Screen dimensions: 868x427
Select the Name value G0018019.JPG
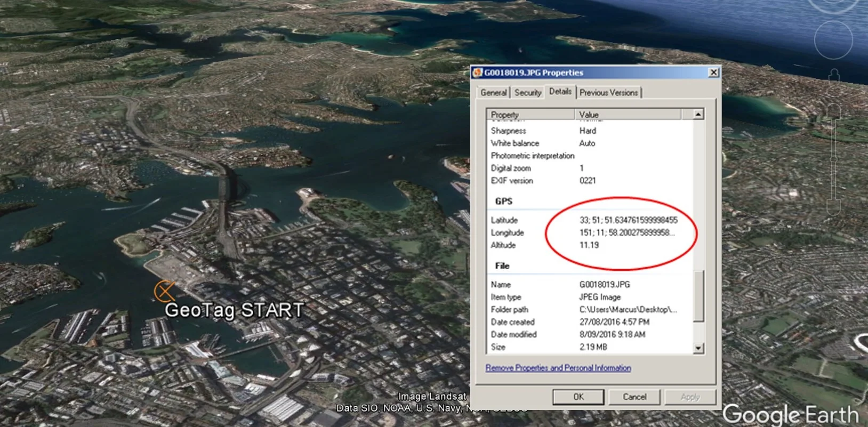[605, 285]
